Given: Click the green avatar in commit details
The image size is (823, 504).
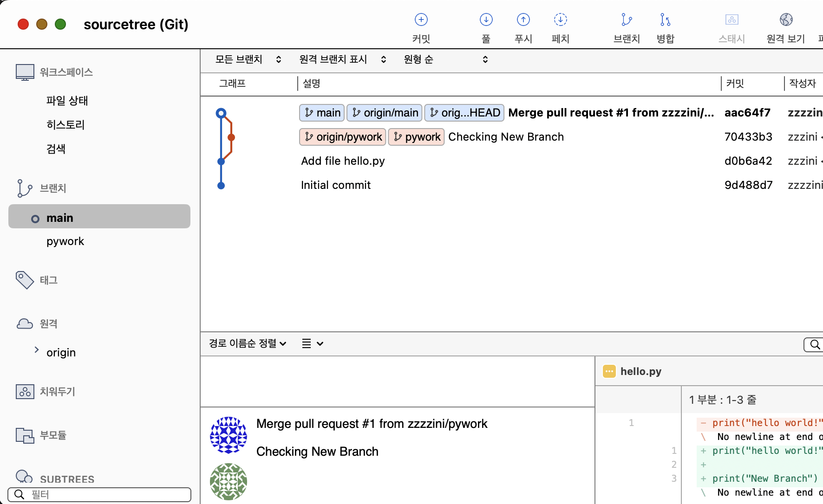Looking at the screenshot, I should (229, 481).
